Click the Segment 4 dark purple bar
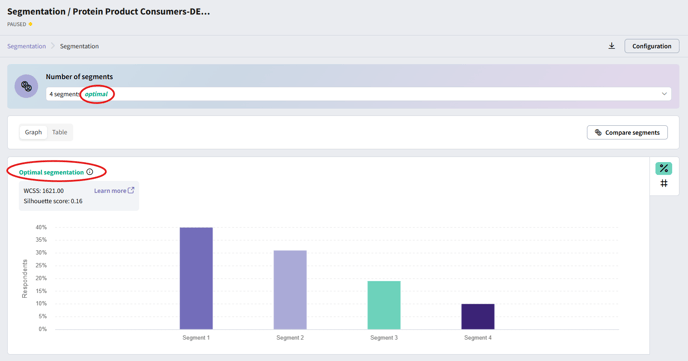Viewport: 688px width, 361px height. pos(478,316)
